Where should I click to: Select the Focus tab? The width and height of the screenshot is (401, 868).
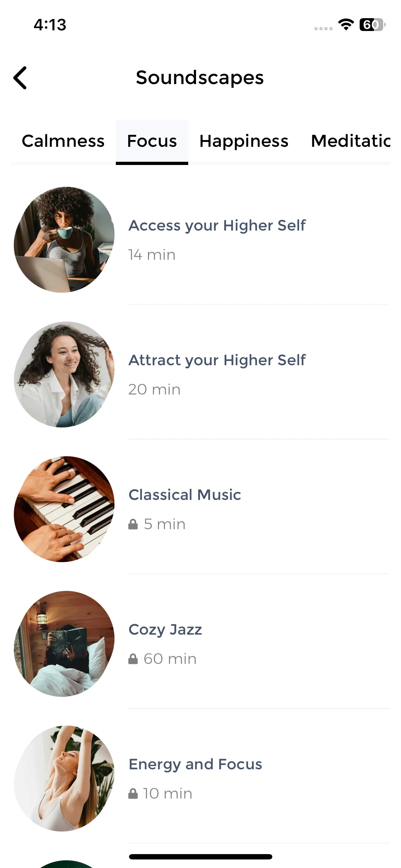coord(152,141)
